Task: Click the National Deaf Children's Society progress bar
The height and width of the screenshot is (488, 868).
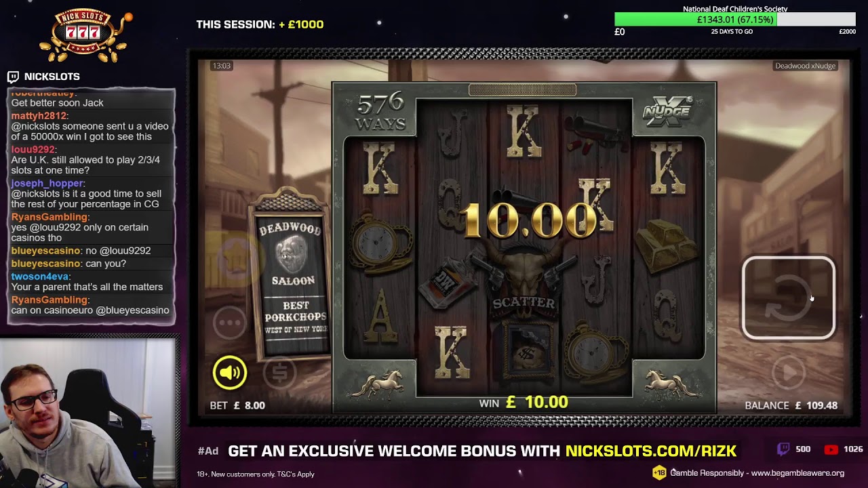Action: coord(735,20)
